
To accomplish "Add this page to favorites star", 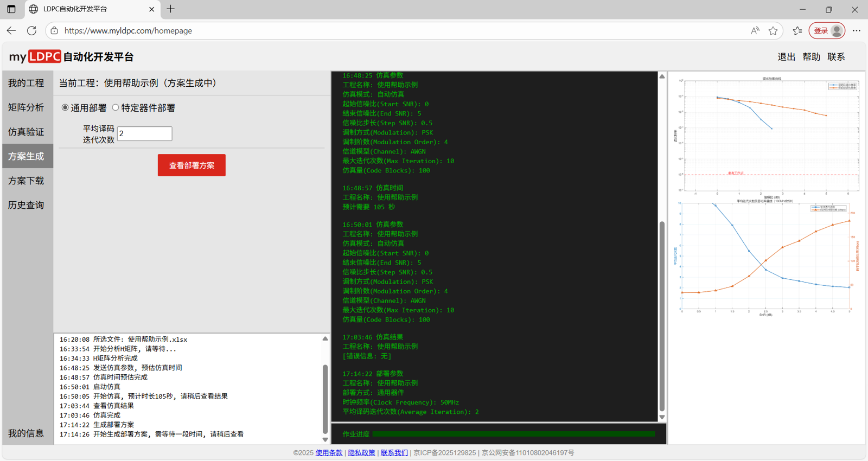I will tap(773, 31).
